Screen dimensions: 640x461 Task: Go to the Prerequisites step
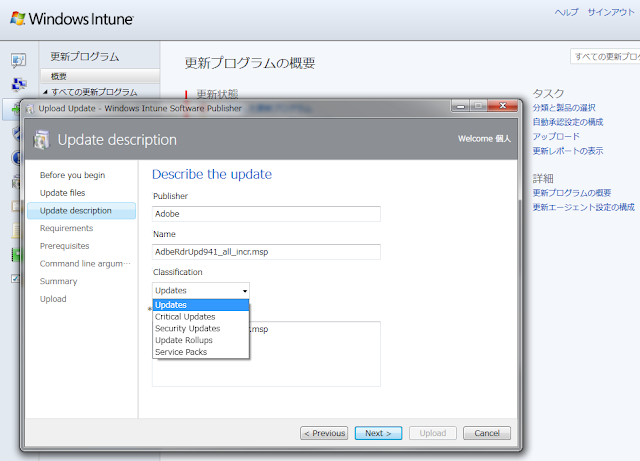pos(64,246)
